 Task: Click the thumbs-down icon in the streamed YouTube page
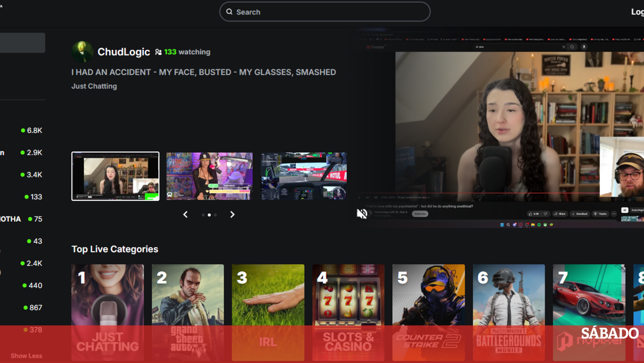pos(546,214)
